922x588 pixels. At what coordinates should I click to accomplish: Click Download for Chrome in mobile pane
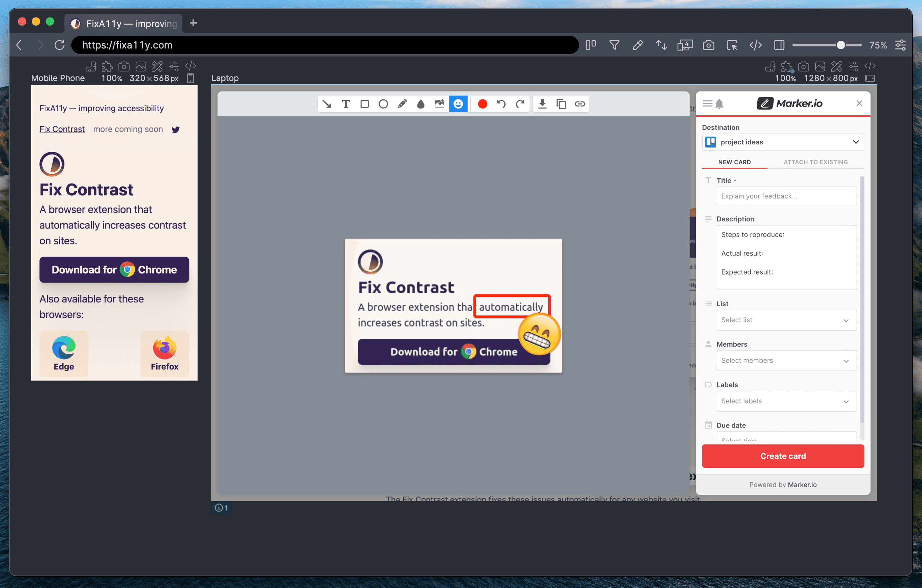click(x=114, y=269)
